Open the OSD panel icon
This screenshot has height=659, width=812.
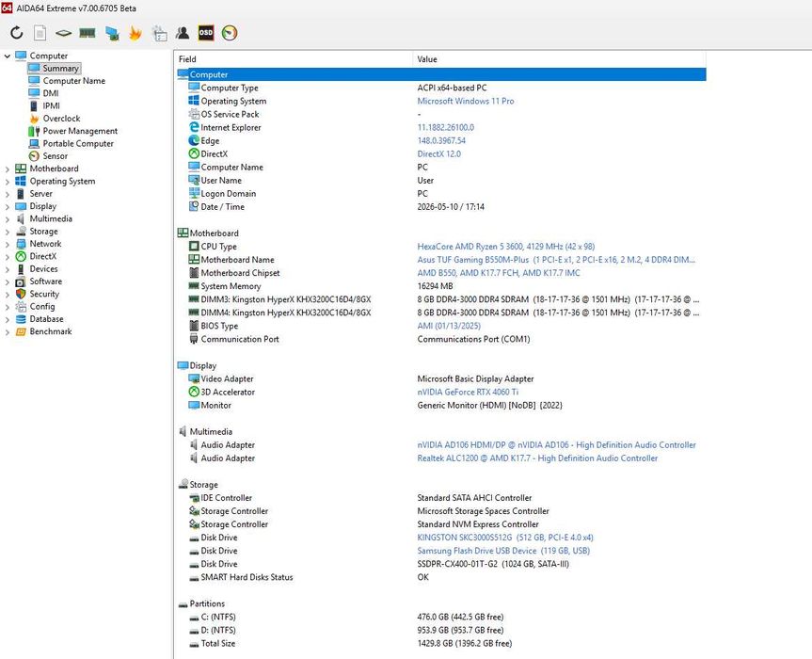[x=206, y=33]
